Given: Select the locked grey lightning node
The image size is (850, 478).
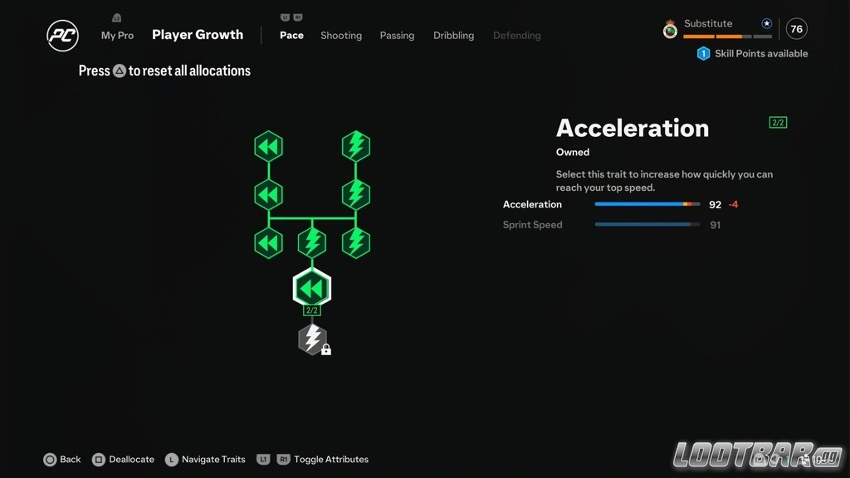Looking at the screenshot, I should (312, 339).
